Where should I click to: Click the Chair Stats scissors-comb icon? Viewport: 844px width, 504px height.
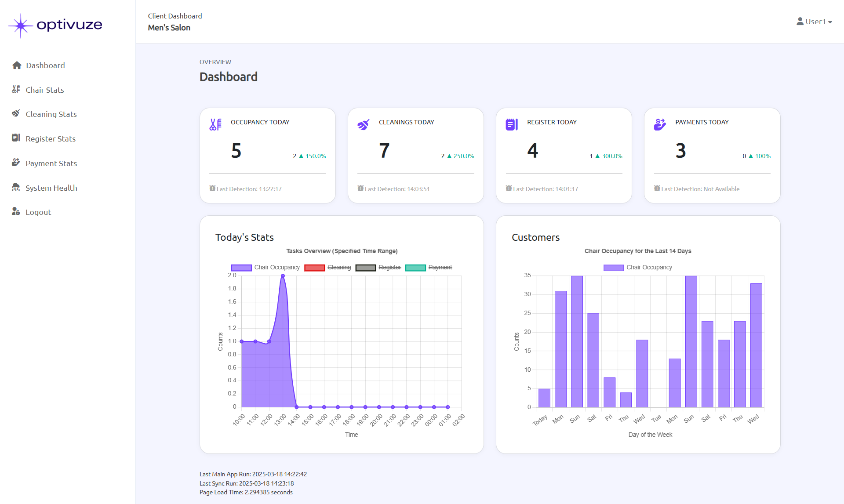point(16,89)
